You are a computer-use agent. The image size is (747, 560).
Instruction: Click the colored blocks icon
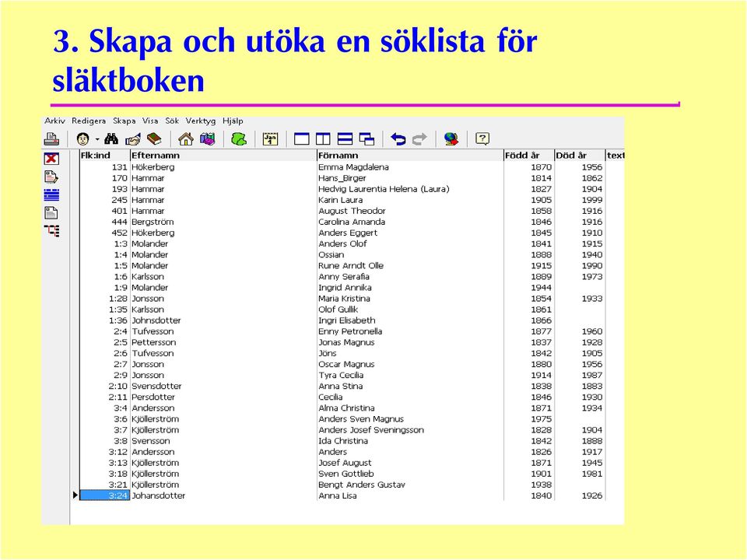(207, 139)
